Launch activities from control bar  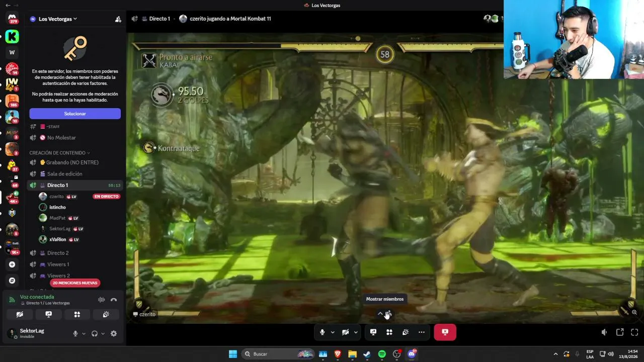389,332
